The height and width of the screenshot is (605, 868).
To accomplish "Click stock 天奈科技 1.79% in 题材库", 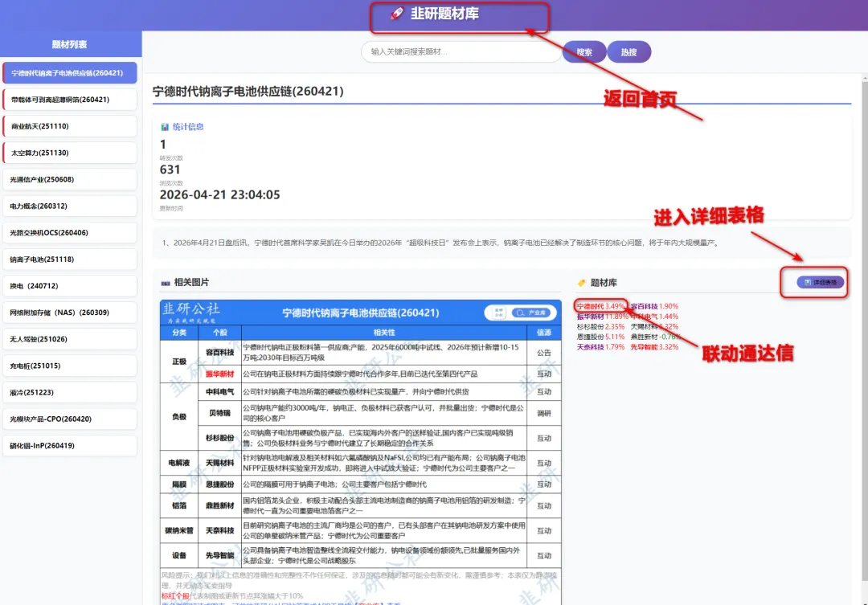I will point(600,347).
